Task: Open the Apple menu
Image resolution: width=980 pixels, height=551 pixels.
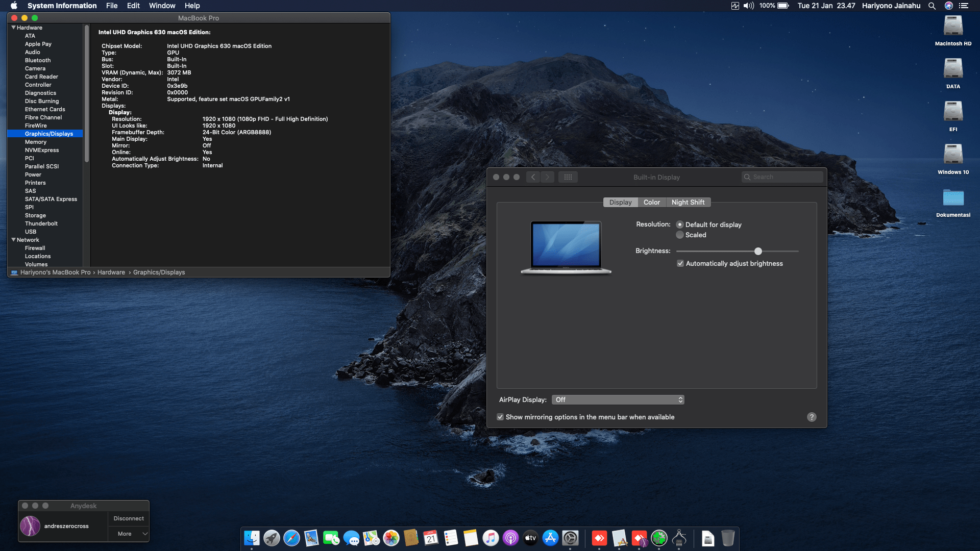Action: tap(14, 6)
